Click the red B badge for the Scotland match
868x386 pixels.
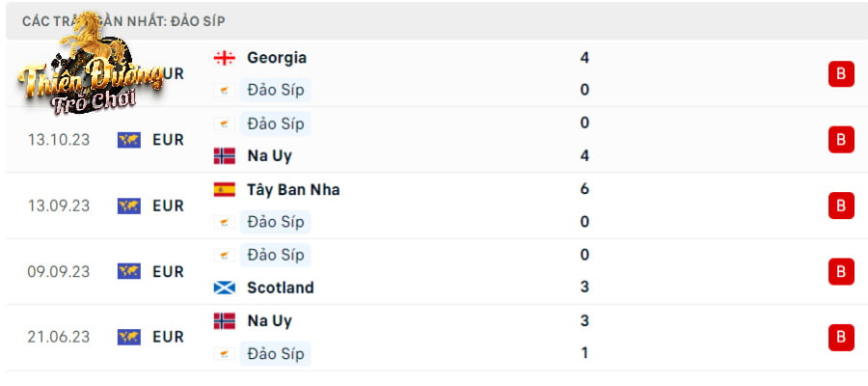(841, 271)
